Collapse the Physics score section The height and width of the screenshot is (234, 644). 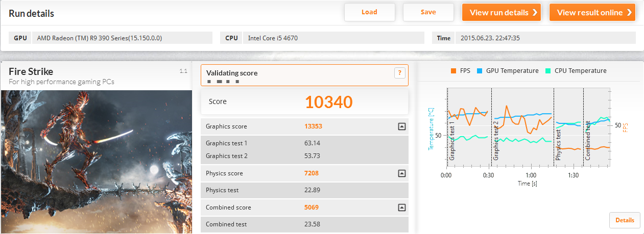[x=402, y=173]
